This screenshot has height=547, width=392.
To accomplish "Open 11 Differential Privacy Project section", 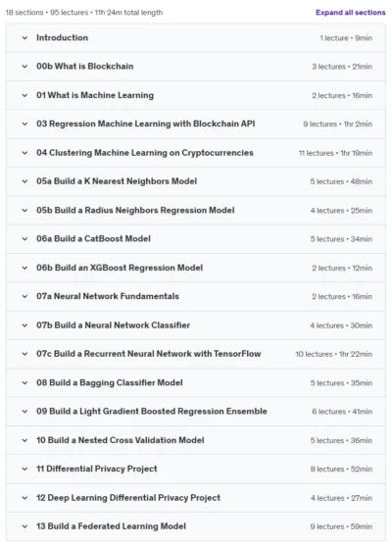I will tap(196, 470).
